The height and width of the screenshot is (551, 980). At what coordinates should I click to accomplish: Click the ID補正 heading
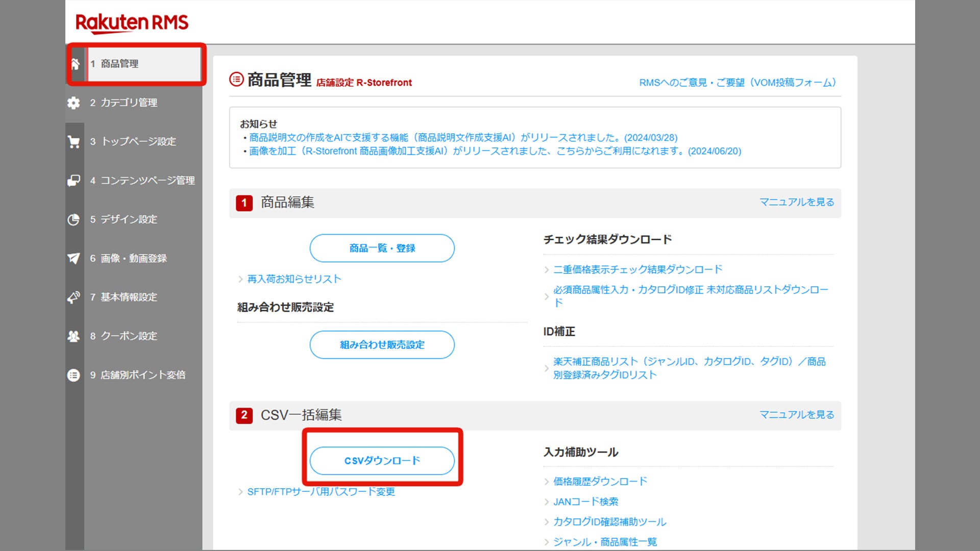(x=559, y=332)
